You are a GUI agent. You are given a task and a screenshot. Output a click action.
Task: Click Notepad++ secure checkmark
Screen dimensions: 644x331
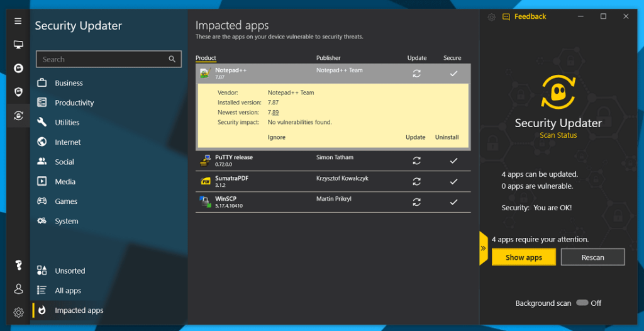pos(453,74)
